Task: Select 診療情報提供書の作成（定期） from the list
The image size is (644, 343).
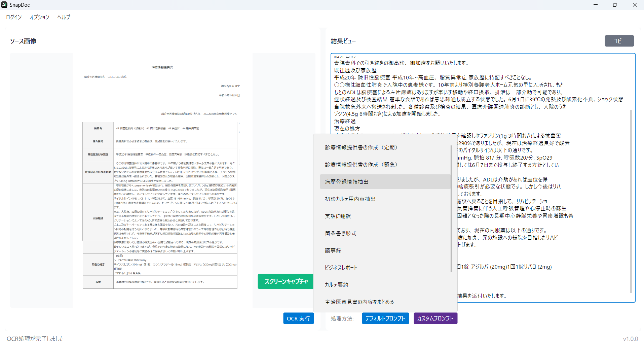Action: [361, 147]
